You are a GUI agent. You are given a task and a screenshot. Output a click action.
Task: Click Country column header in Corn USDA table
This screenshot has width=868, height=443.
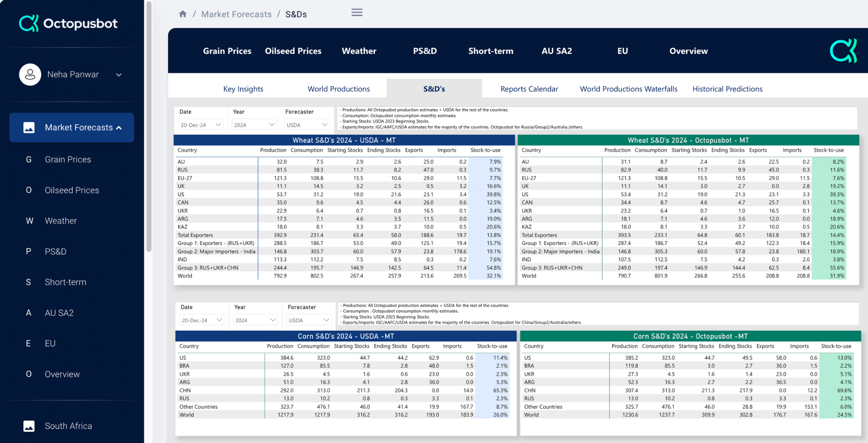[x=189, y=346]
